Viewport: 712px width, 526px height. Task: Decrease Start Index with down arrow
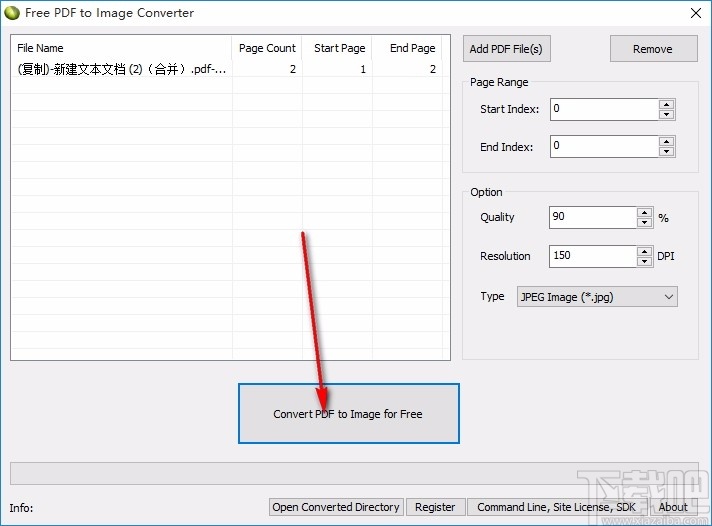point(666,114)
